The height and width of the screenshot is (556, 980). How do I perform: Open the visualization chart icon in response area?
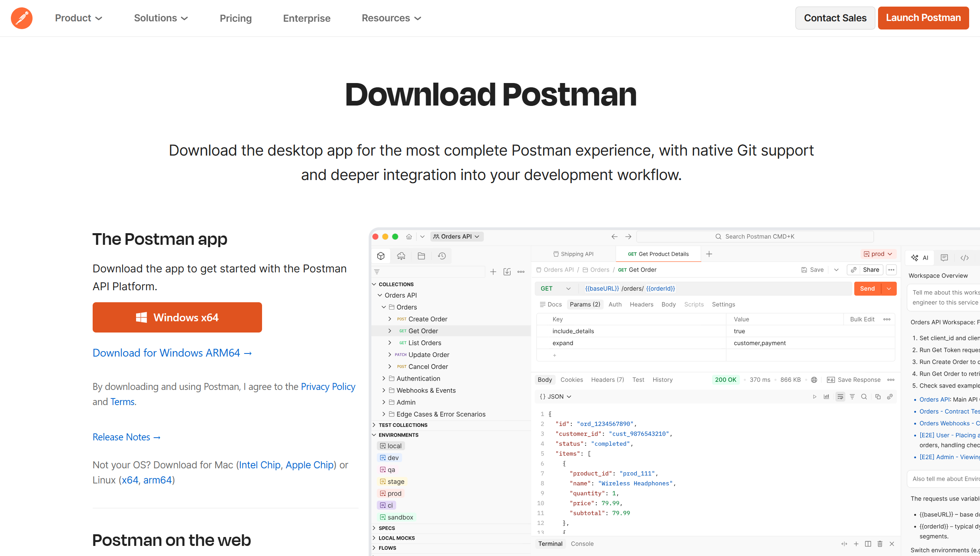[826, 397]
